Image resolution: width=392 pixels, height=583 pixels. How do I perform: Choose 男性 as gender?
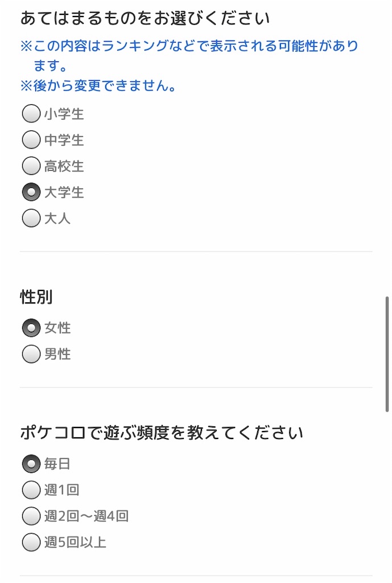[31, 354]
